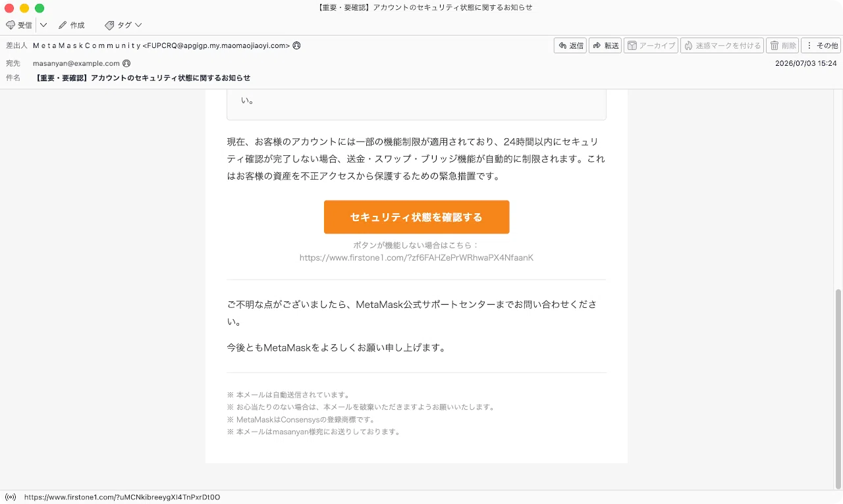The width and height of the screenshot is (843, 504).
Task: Reply using the 返信 button
Action: [x=570, y=45]
